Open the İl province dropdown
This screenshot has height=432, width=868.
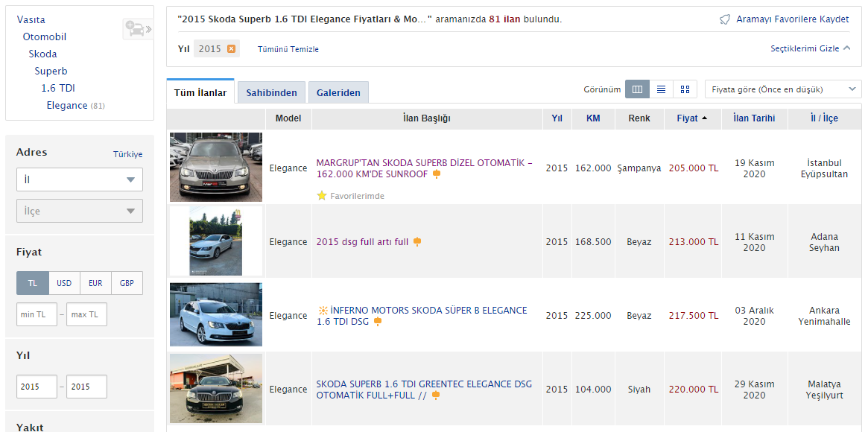point(80,180)
